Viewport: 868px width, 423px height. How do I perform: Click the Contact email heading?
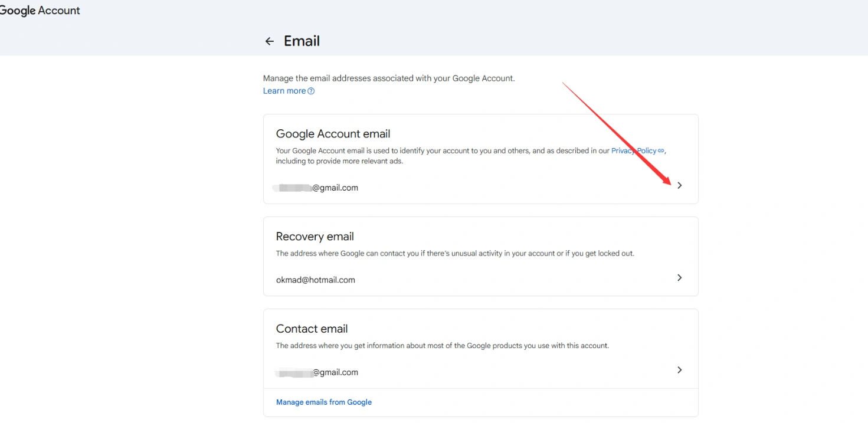coord(312,329)
